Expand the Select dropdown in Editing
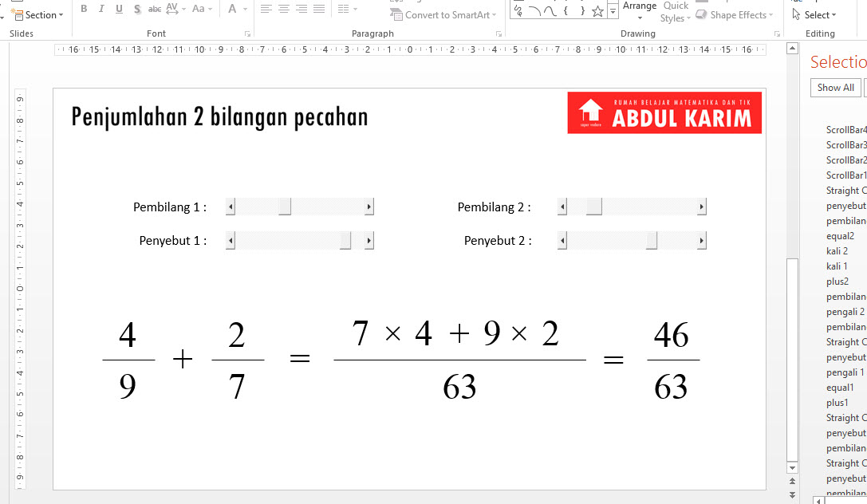 816,14
